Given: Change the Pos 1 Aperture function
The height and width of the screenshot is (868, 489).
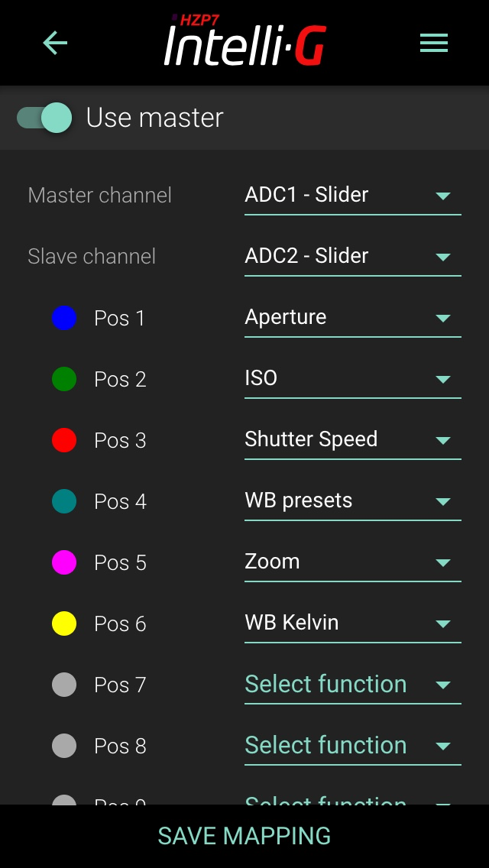Looking at the screenshot, I should point(352,318).
